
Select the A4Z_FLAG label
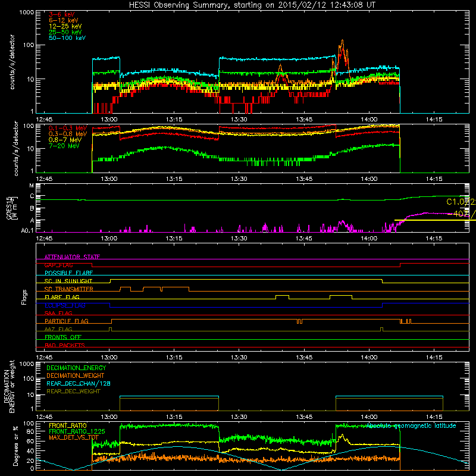(x=58, y=329)
